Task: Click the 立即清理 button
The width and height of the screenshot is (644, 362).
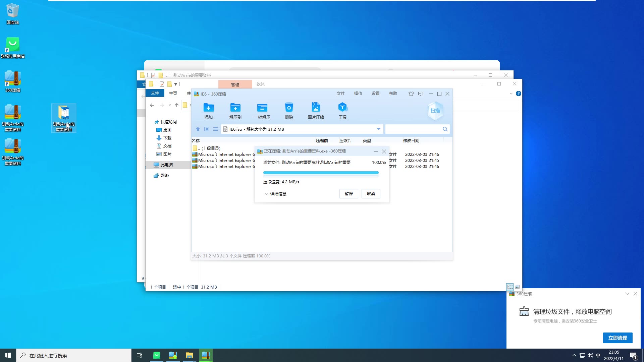Action: tap(618, 338)
